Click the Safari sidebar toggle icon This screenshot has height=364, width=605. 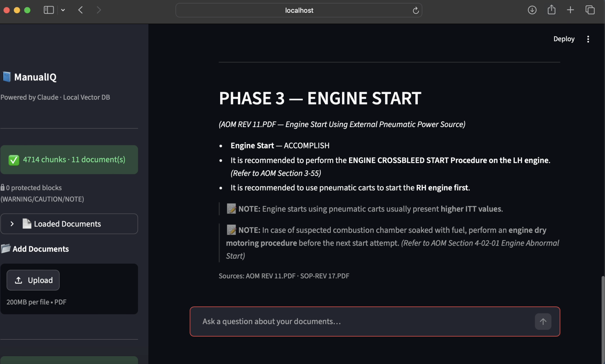pos(49,10)
